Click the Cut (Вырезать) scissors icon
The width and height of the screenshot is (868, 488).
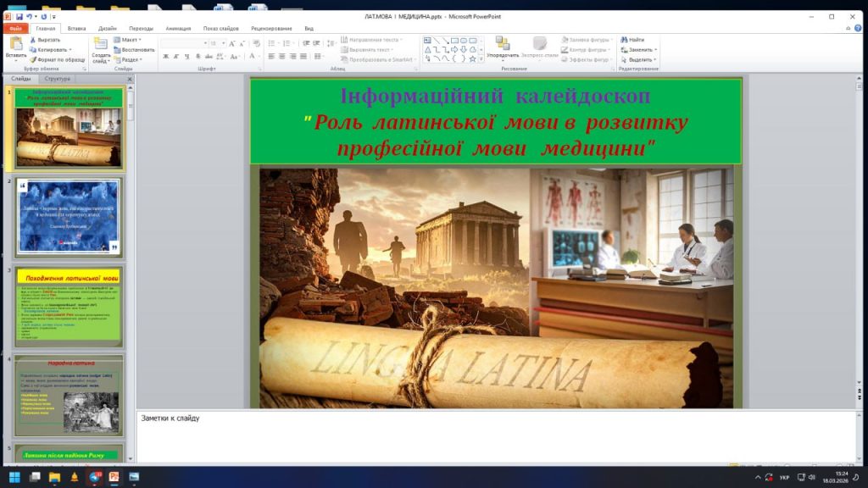point(34,40)
